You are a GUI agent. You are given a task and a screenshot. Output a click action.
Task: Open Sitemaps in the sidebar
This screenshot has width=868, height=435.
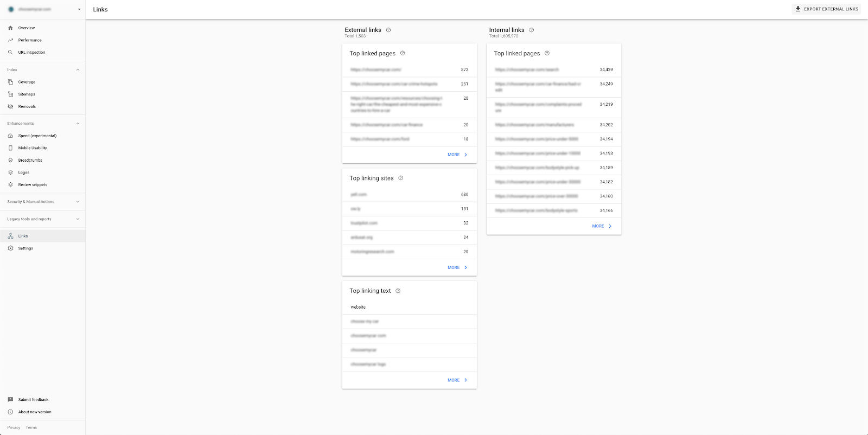tap(43, 94)
